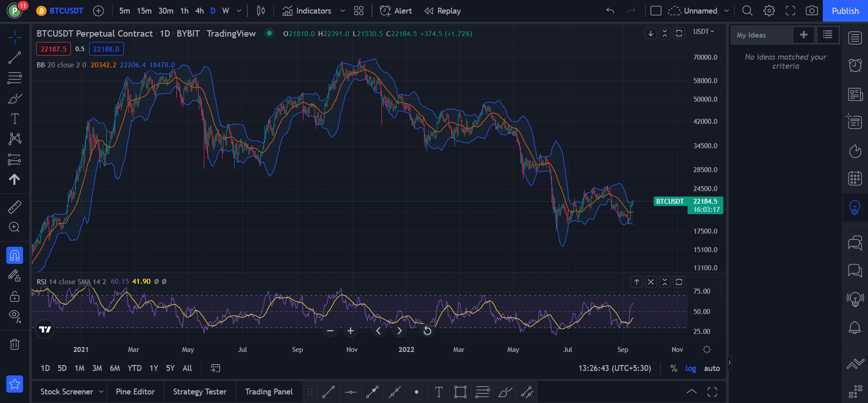
Task: Select the text annotation tool
Action: pyautogui.click(x=14, y=119)
